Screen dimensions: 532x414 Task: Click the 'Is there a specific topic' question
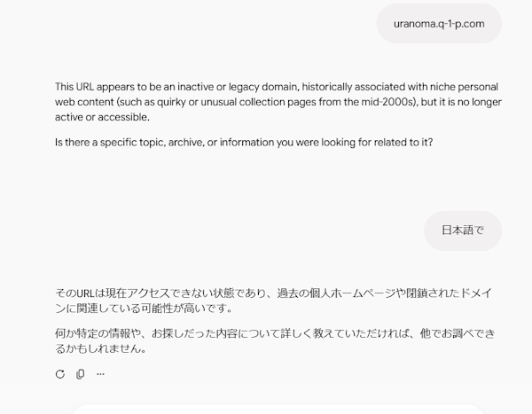coord(244,142)
